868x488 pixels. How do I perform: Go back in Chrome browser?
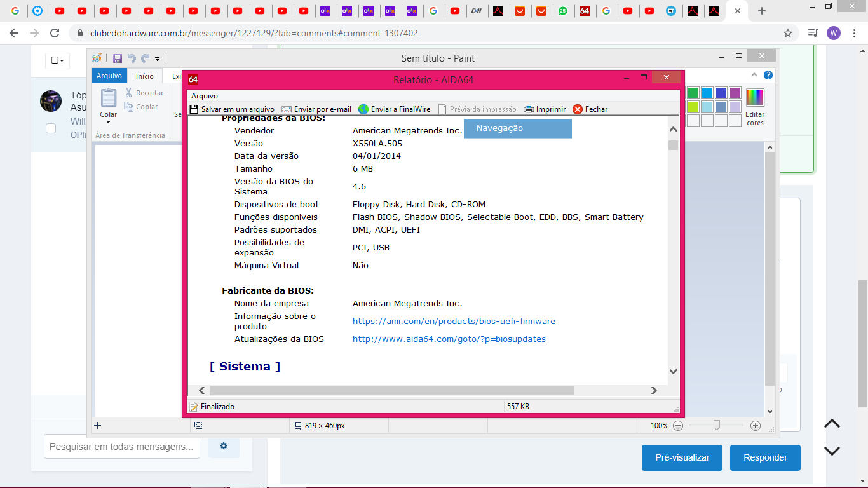(x=14, y=33)
